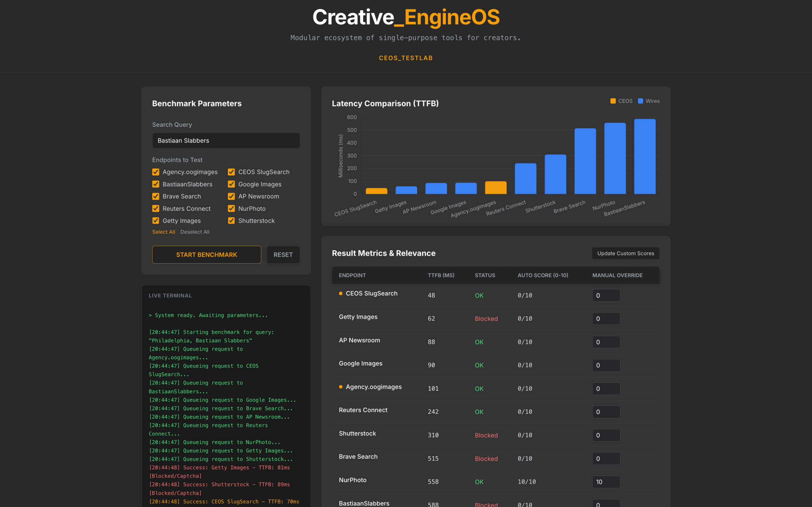Click the START BENCHMARK button
The image size is (812, 507).
(207, 254)
